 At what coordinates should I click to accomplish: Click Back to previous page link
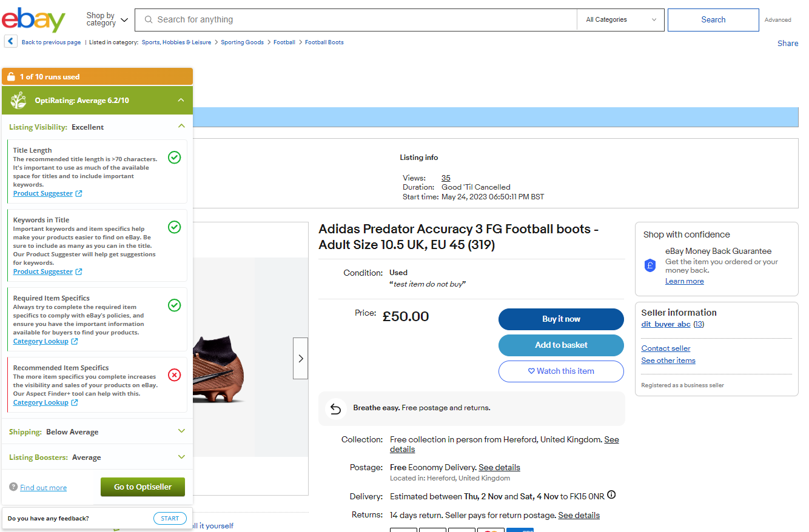(x=51, y=42)
